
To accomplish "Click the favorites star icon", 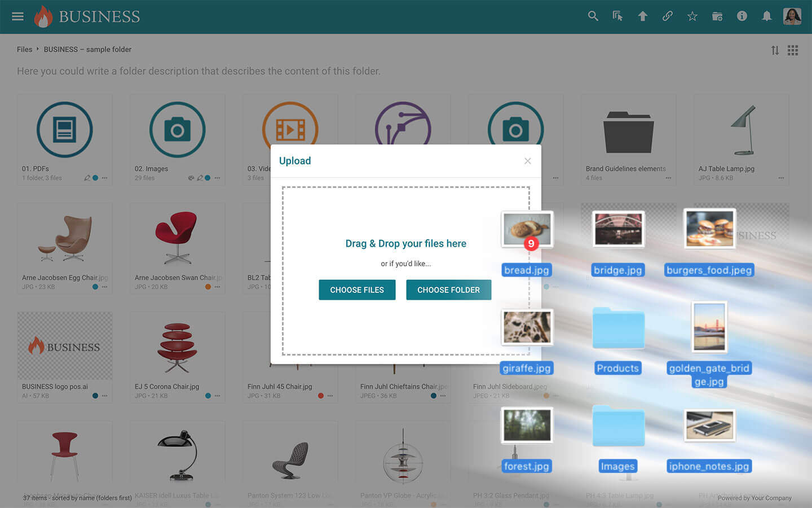I will (692, 16).
